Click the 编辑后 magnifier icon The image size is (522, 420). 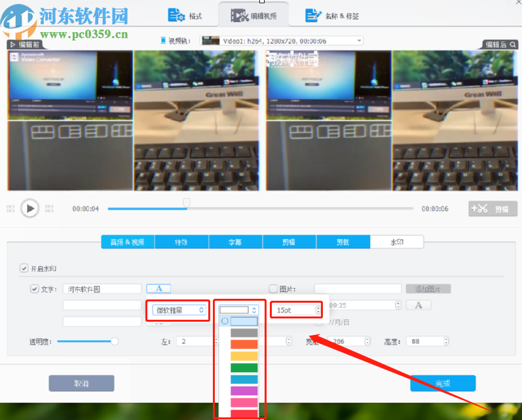pyautogui.click(x=513, y=45)
